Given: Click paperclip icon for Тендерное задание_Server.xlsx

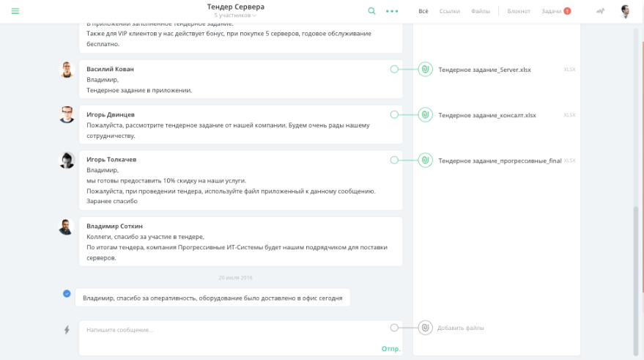Looking at the screenshot, I should tap(425, 70).
